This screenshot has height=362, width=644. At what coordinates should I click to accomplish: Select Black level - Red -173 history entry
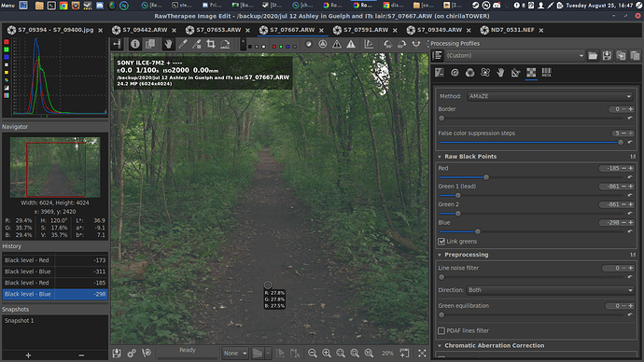(x=55, y=260)
